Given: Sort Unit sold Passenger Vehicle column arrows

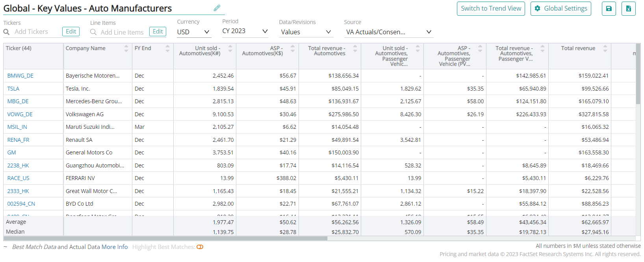Looking at the screenshot, I should 418,48.
